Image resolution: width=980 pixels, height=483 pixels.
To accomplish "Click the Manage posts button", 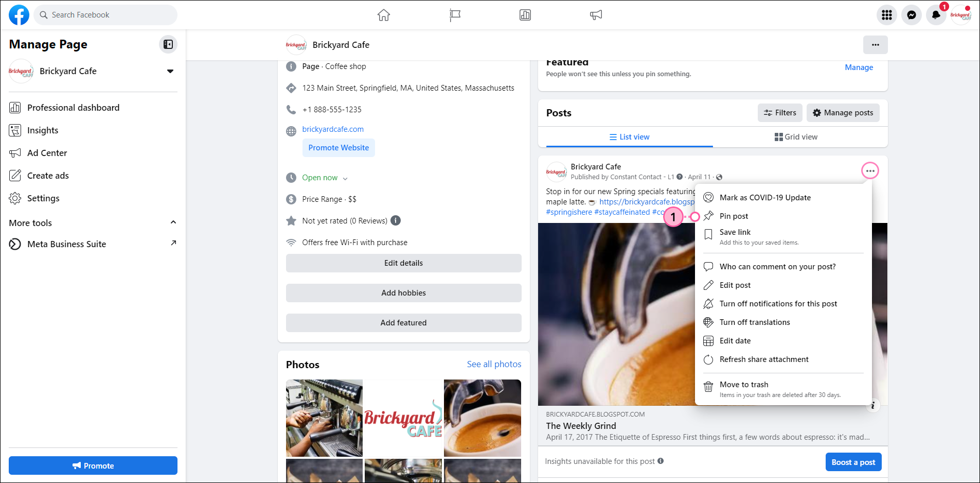I will tap(843, 113).
